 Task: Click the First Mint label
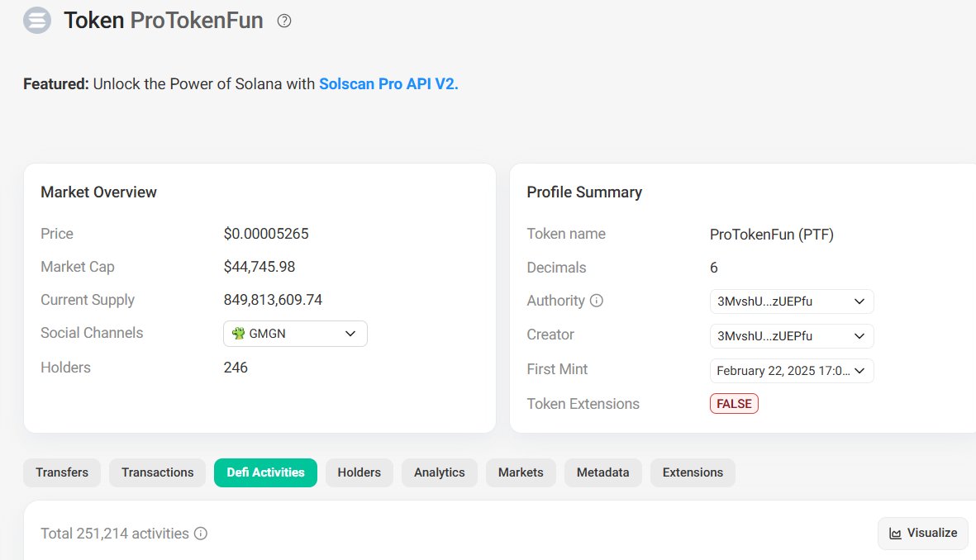[x=557, y=369]
